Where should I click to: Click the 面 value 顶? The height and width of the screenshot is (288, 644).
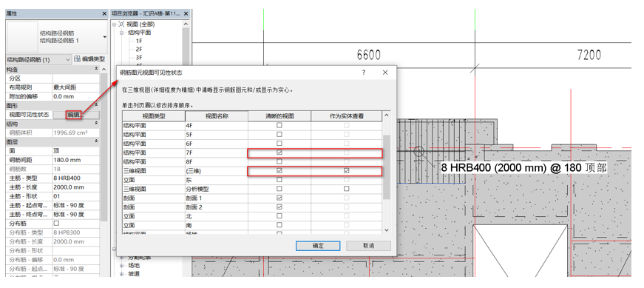click(76, 150)
